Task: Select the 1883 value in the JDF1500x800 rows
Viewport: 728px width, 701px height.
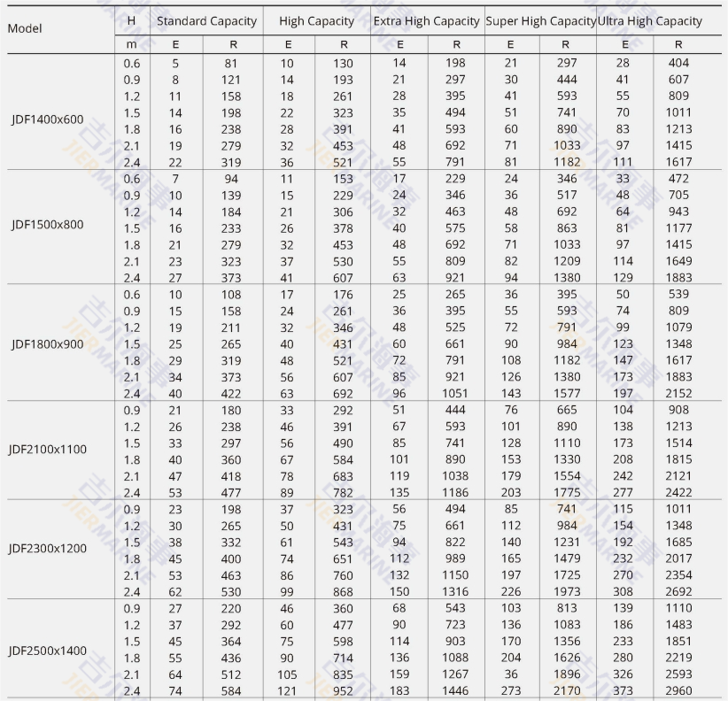Action: tap(678, 278)
